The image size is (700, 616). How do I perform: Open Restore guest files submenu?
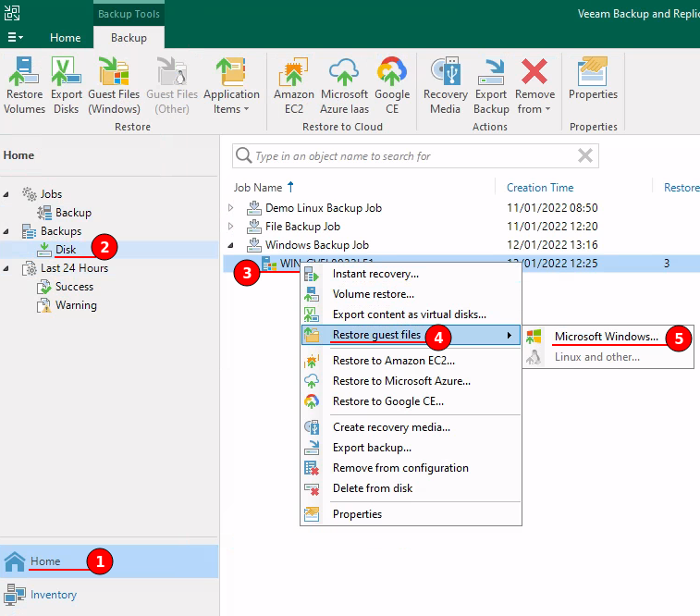pyautogui.click(x=411, y=335)
